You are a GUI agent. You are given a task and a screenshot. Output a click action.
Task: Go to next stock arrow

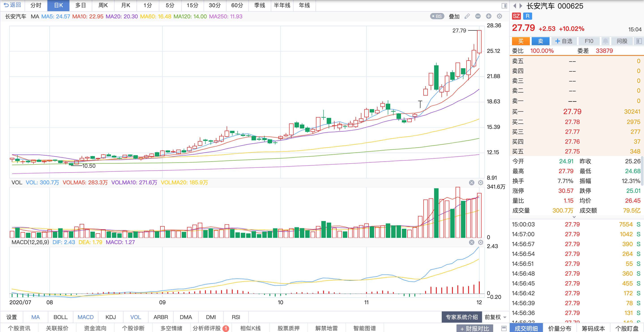[x=521, y=6]
